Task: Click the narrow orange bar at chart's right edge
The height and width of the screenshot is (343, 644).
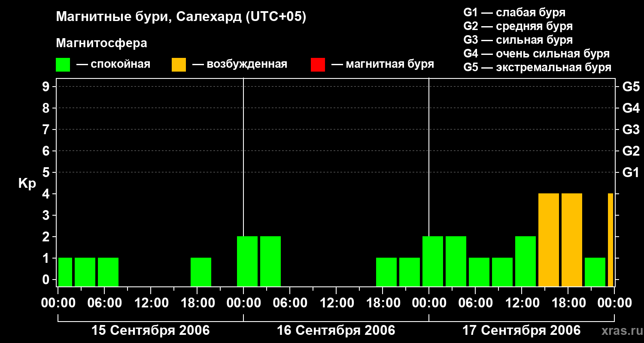Action: click(611, 240)
